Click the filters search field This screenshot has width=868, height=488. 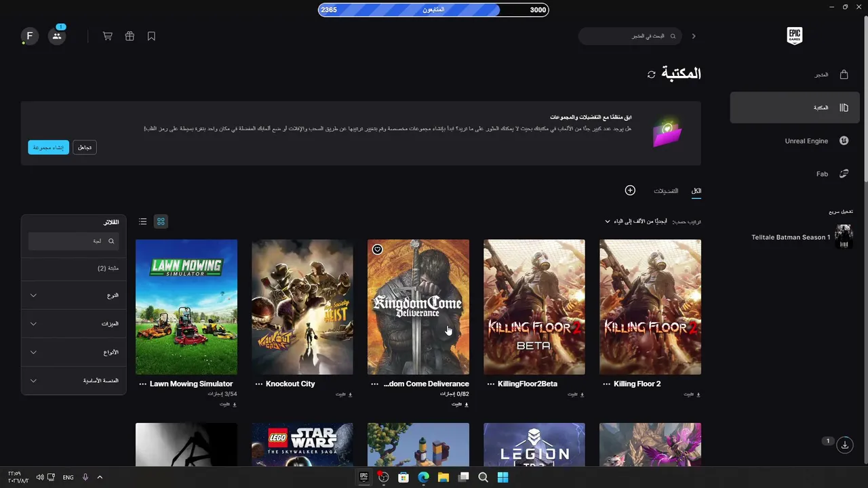click(74, 241)
